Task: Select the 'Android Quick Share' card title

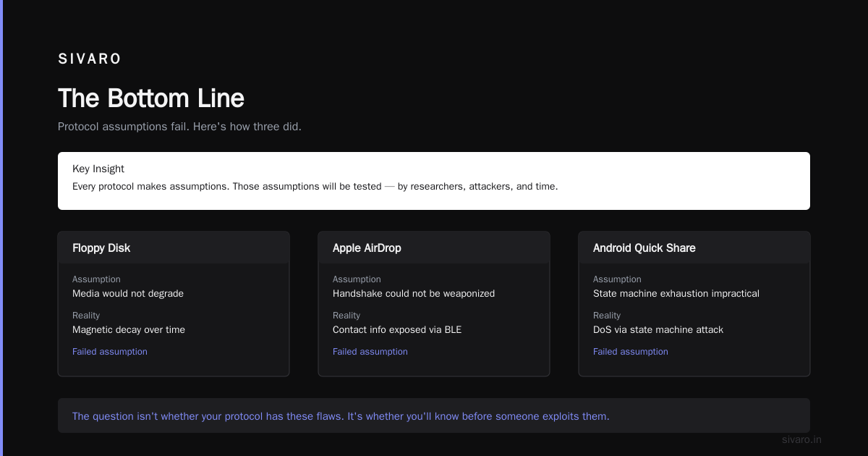Action: point(644,248)
